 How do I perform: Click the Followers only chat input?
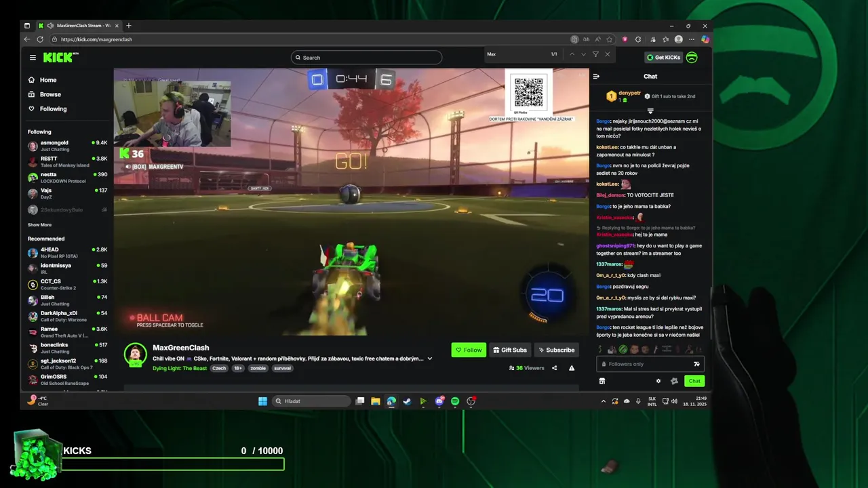coord(650,364)
